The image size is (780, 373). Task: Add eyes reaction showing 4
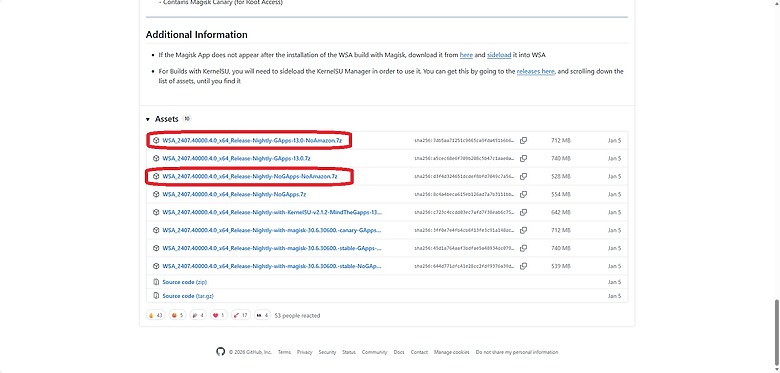click(262, 315)
